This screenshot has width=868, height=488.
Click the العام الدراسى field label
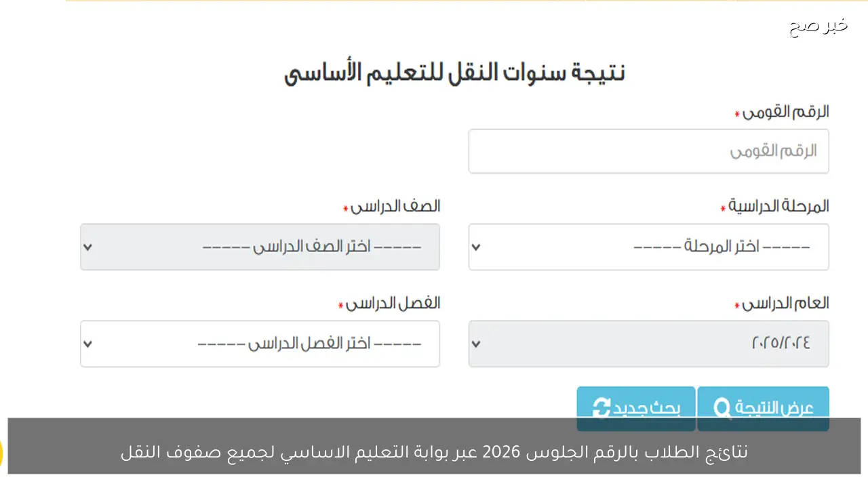[782, 304]
